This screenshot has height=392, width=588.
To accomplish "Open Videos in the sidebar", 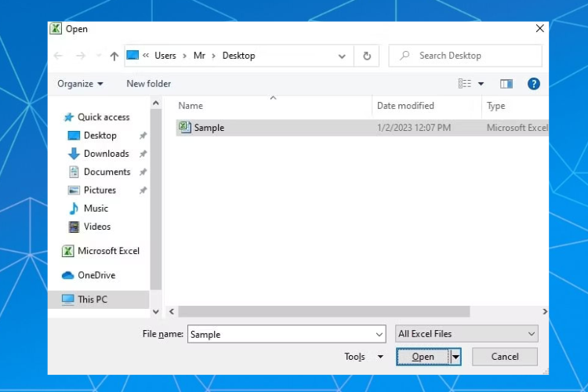I will click(97, 227).
